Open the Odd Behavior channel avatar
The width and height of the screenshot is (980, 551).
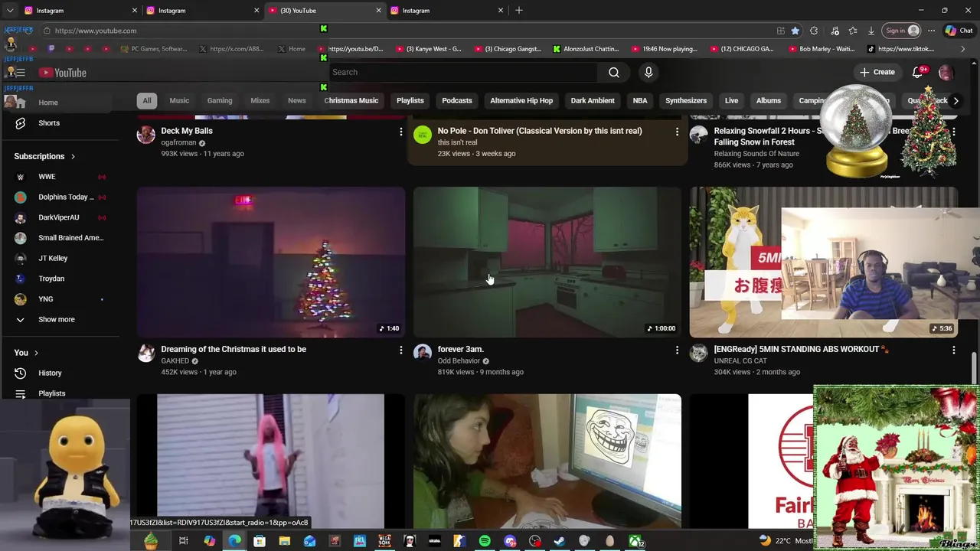(x=423, y=353)
